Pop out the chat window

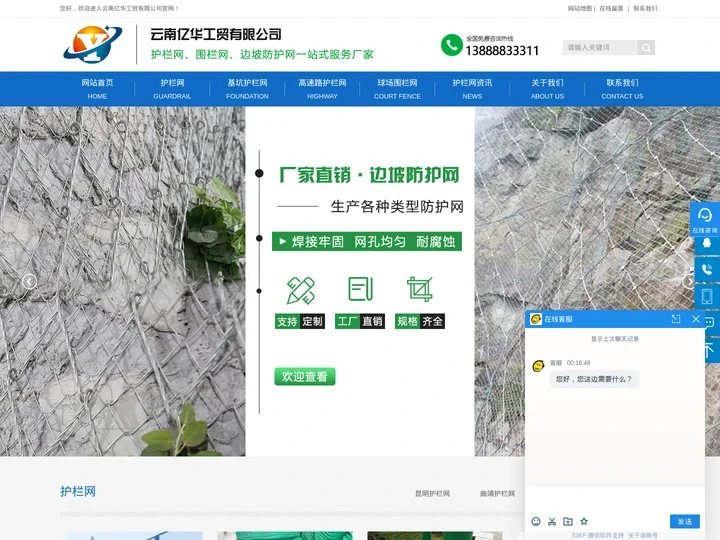(675, 319)
